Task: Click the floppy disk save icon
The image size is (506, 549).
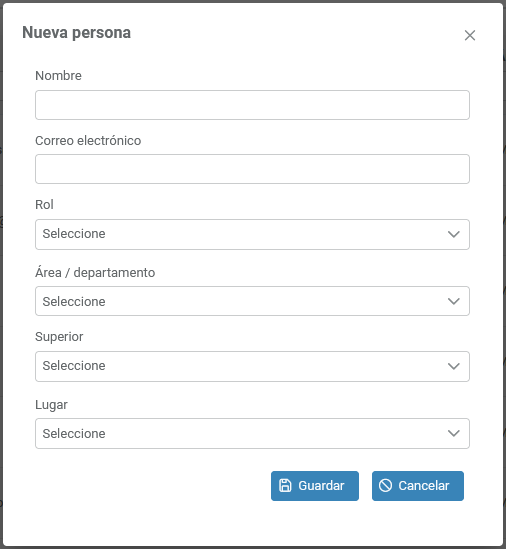Action: 285,486
